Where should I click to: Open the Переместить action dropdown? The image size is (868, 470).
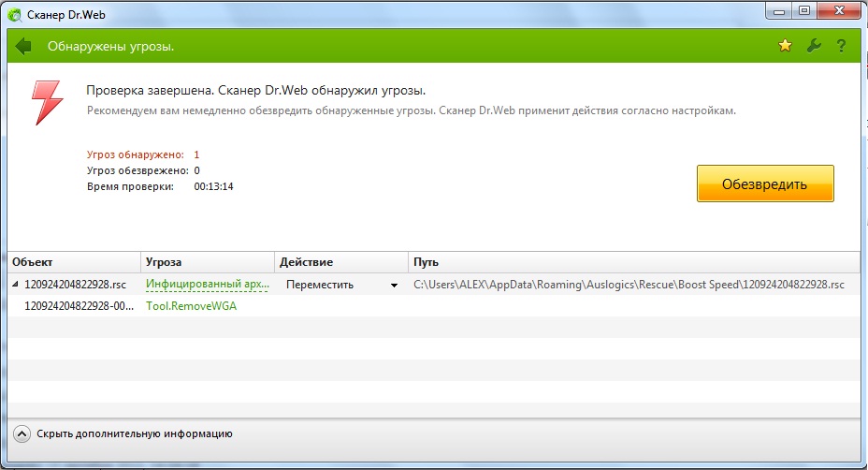(x=394, y=285)
